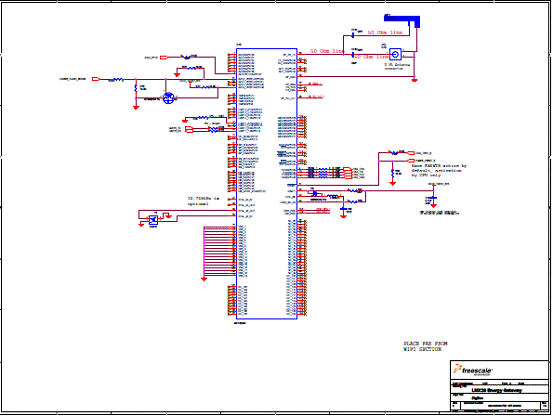Select the transistor symbol left of main IC

169,98
